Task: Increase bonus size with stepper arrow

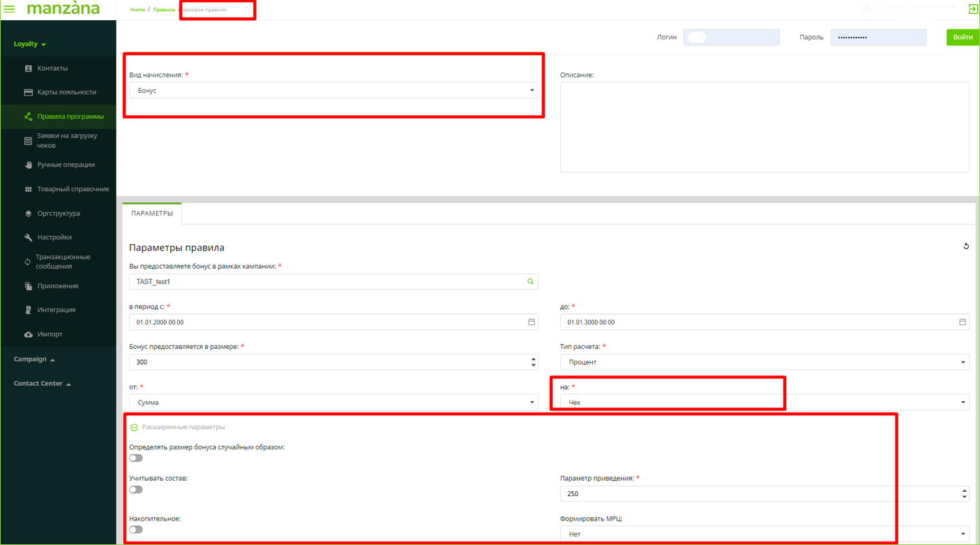Action: (x=534, y=359)
